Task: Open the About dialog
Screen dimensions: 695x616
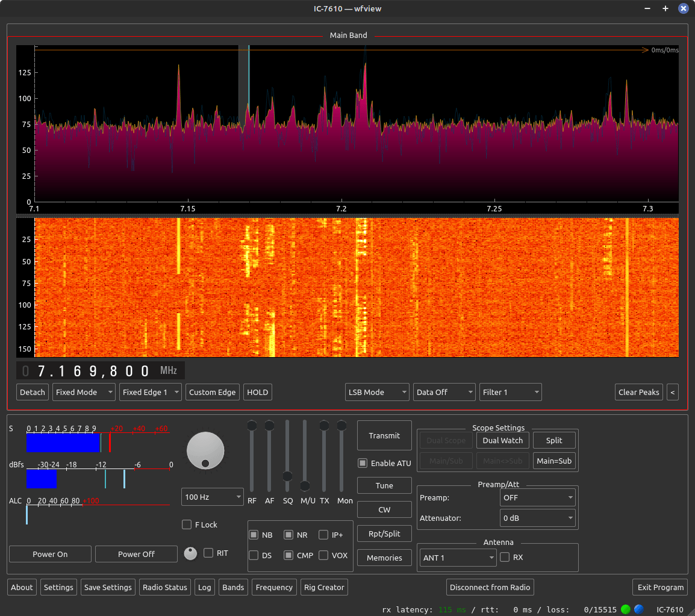Action: 22,587
